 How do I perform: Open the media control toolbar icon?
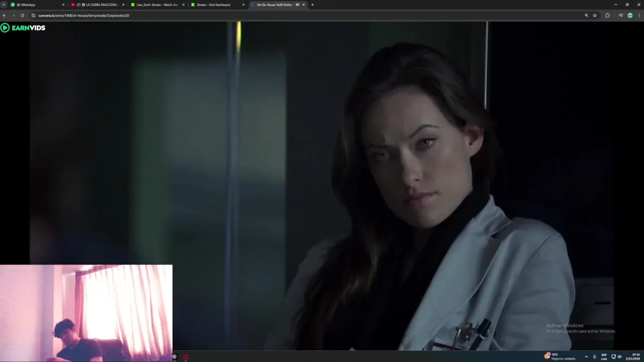coord(621,16)
